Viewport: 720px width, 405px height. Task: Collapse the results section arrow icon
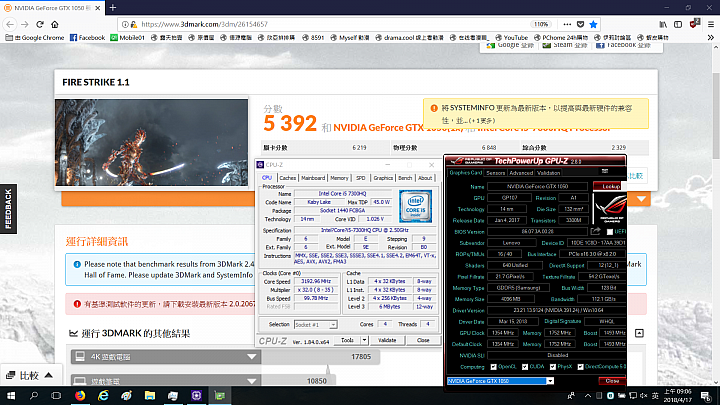pos(639,333)
